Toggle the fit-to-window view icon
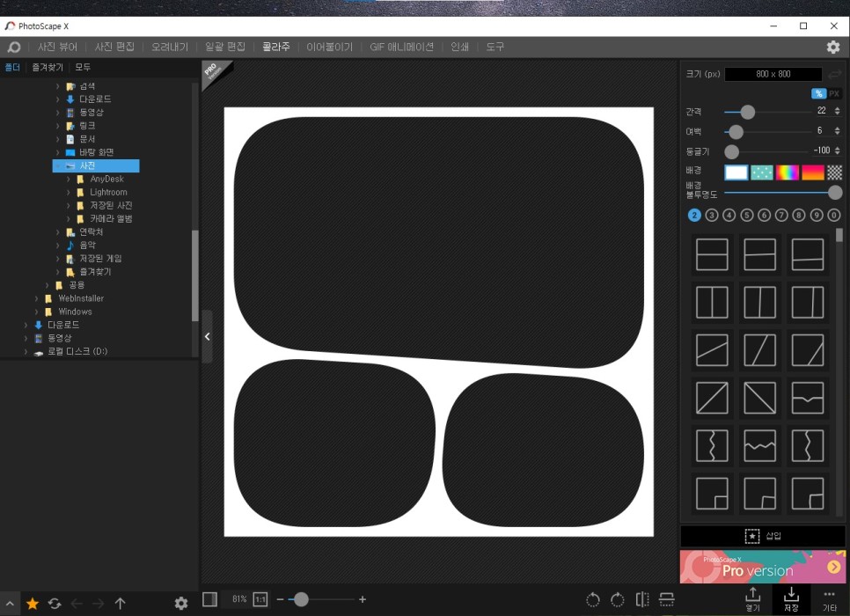The image size is (850, 616). click(x=209, y=599)
